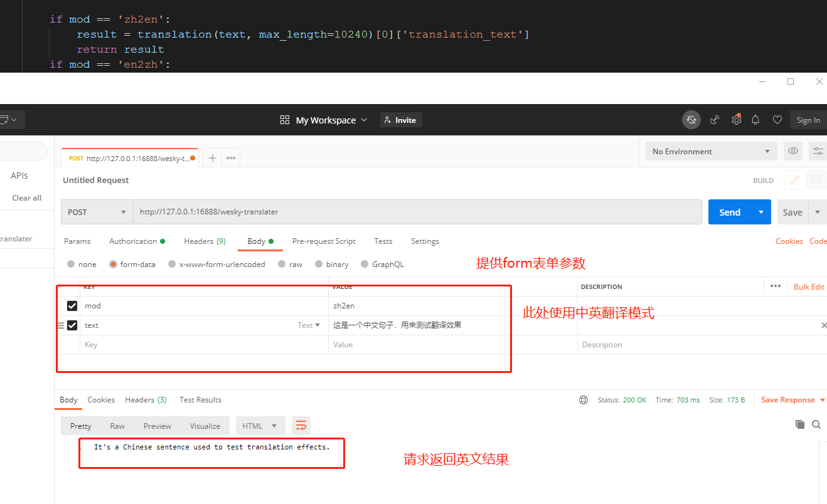
Task: Click the environment quick look eye icon
Action: [793, 151]
